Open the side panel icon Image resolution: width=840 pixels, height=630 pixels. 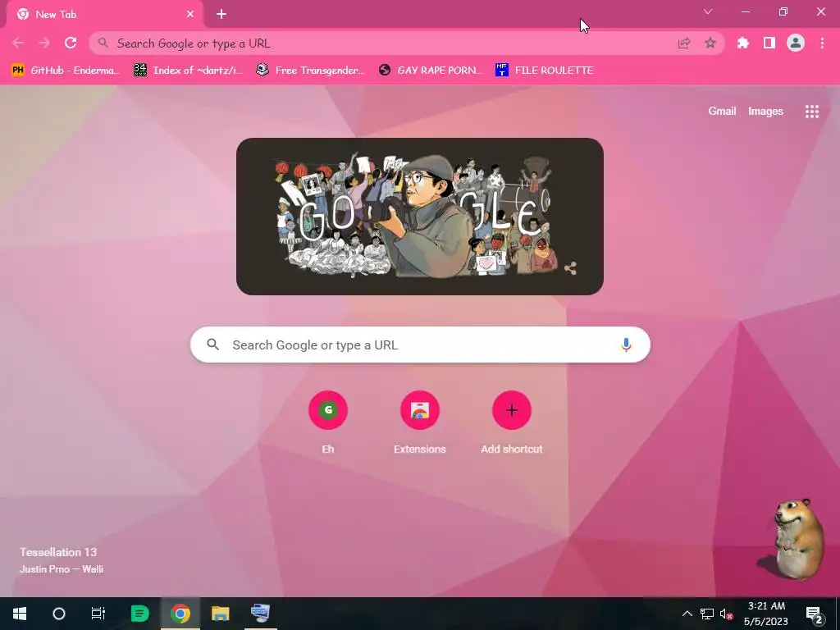click(x=769, y=43)
